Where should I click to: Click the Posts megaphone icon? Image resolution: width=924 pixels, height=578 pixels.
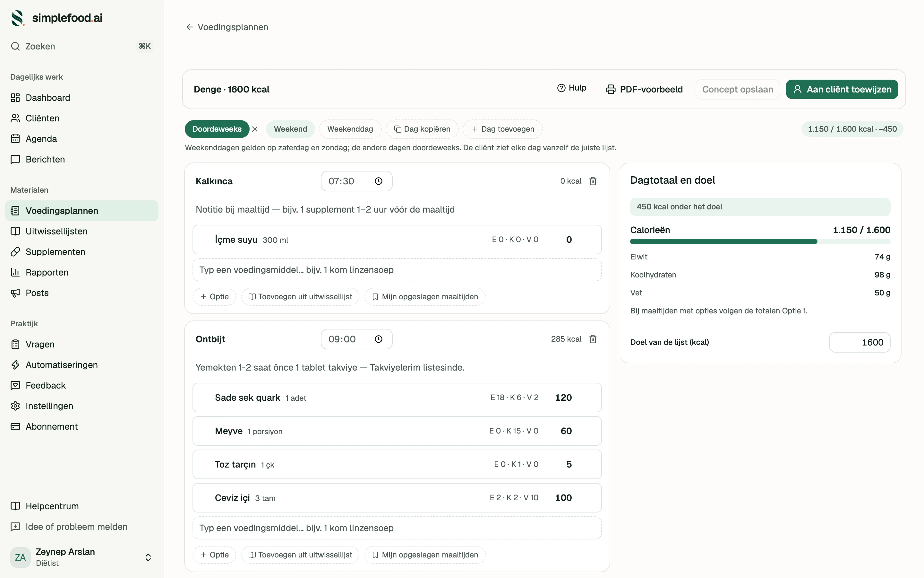15,293
